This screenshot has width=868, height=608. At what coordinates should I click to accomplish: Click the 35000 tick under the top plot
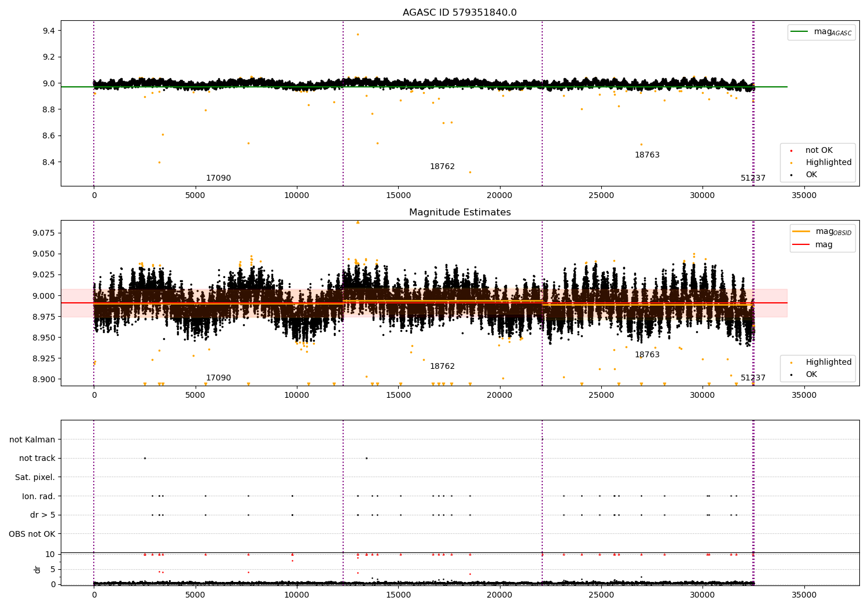point(804,196)
